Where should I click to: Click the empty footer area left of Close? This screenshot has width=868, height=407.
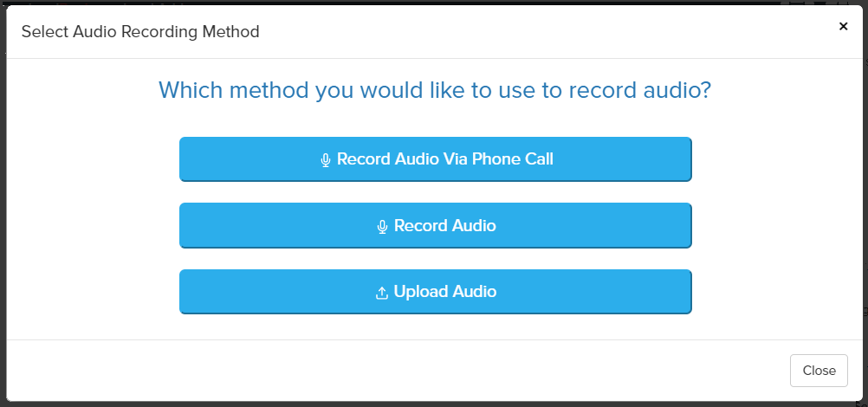(x=390, y=371)
